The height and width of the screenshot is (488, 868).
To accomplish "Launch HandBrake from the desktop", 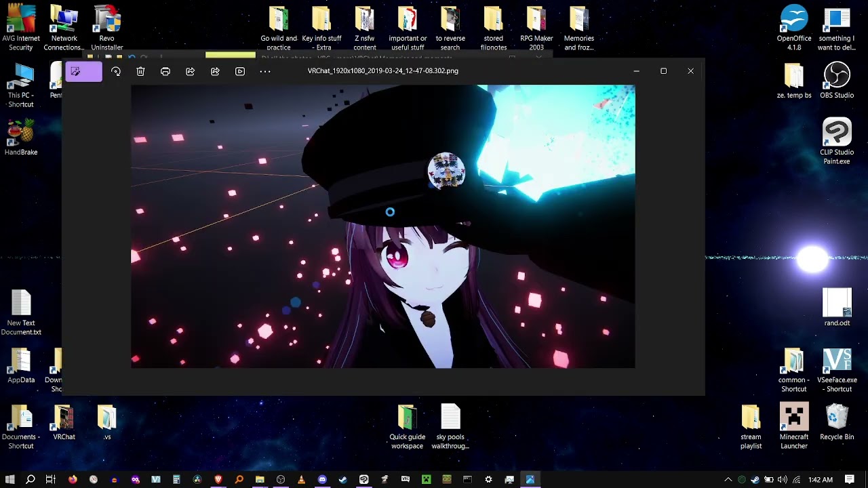I will pyautogui.click(x=21, y=138).
